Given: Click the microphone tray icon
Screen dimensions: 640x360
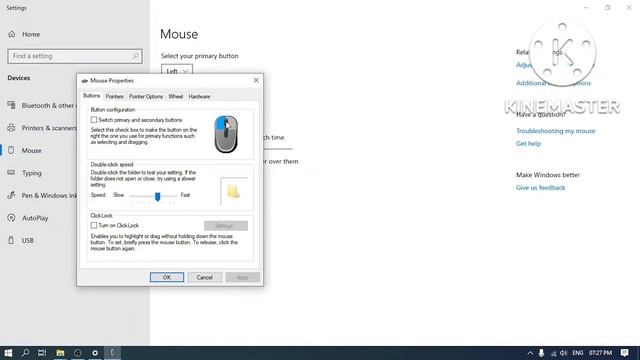Looking at the screenshot, I should pyautogui.click(x=541, y=353).
